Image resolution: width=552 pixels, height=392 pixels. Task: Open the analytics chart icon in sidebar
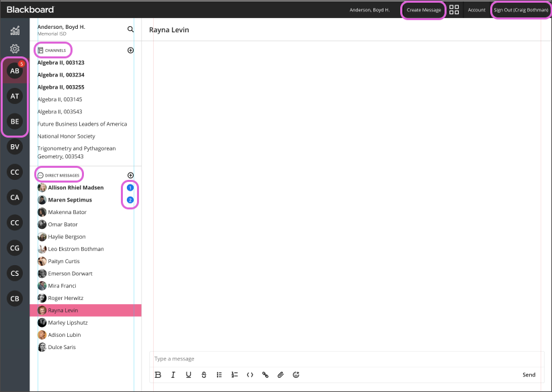click(x=15, y=31)
